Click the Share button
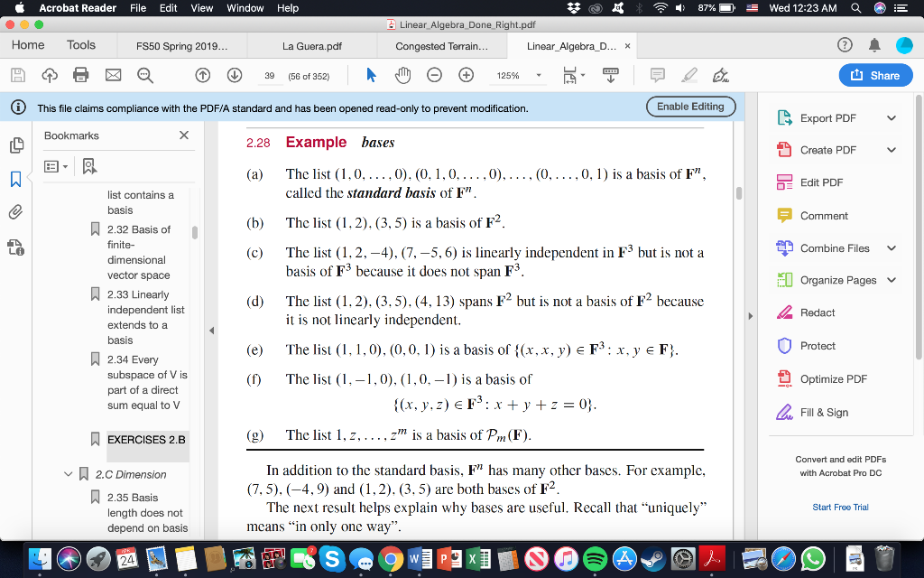This screenshot has height=578, width=924. tap(874, 77)
